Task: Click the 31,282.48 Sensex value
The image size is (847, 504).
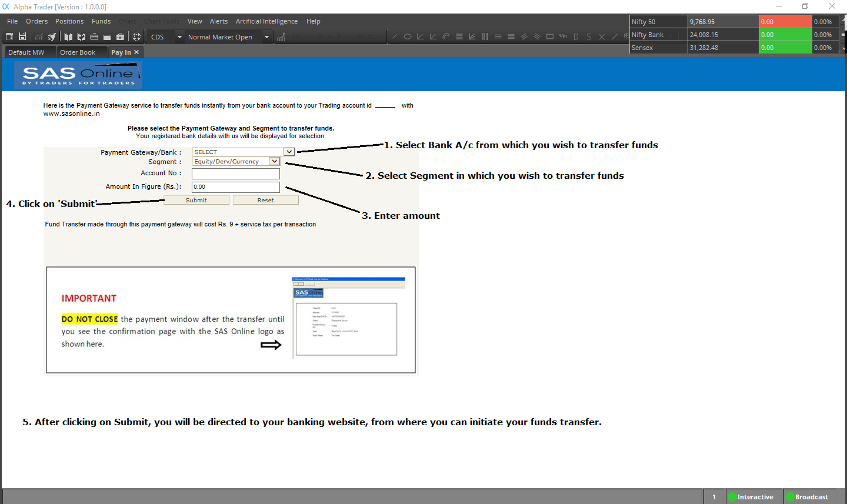Action: coord(704,48)
